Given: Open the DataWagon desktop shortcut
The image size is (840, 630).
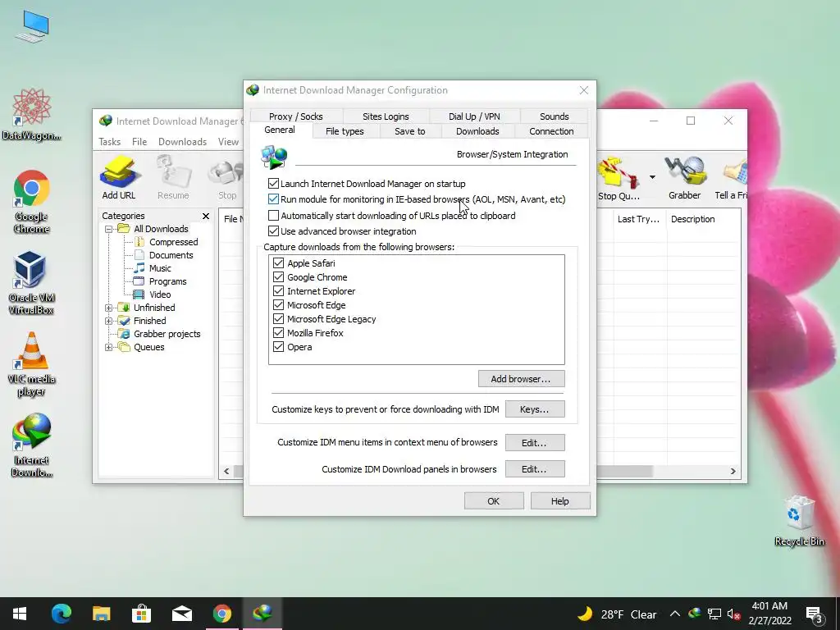Looking at the screenshot, I should click(32, 114).
